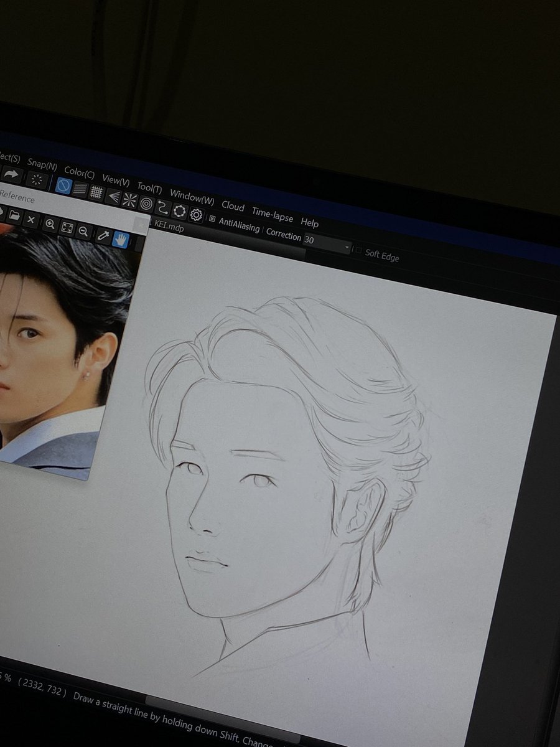The height and width of the screenshot is (747, 560).
Task: Enable ellipse snap icon
Action: click(179, 211)
